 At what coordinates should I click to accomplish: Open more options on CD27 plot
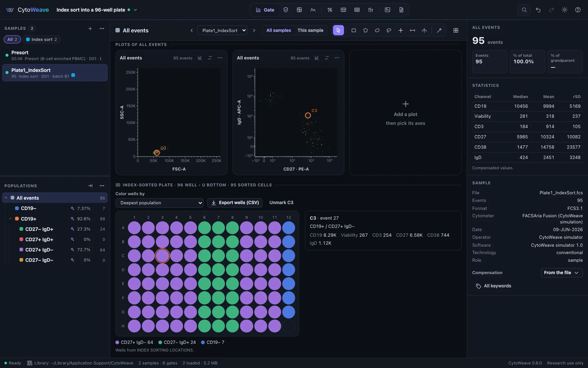337,58
